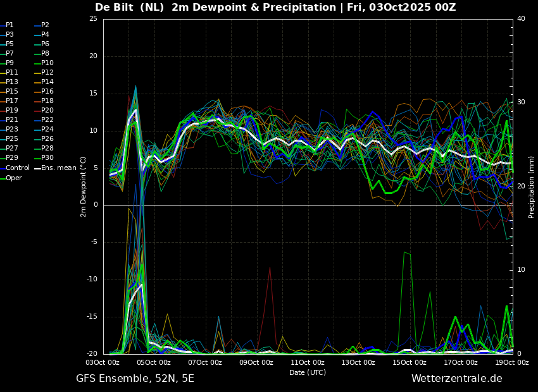Screen dimensions: 538x392
Task: Click the 25 dewpoint axis value
Action: [x=93, y=18]
